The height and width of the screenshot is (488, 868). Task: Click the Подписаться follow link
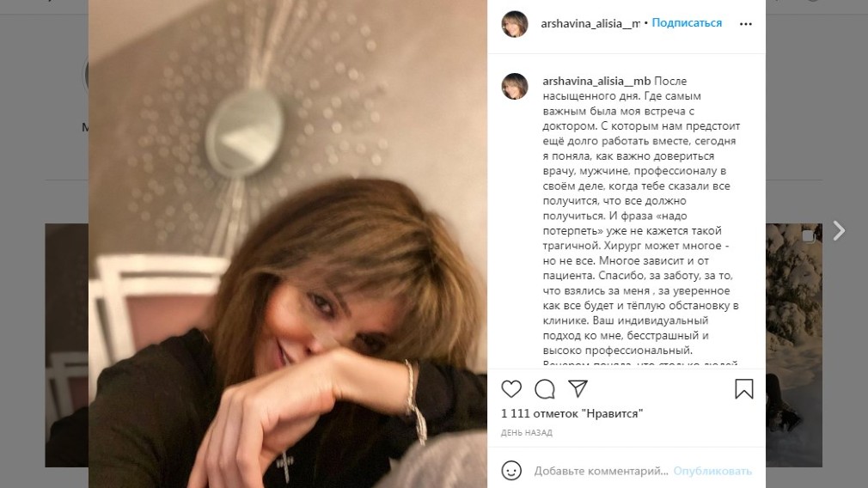point(687,23)
